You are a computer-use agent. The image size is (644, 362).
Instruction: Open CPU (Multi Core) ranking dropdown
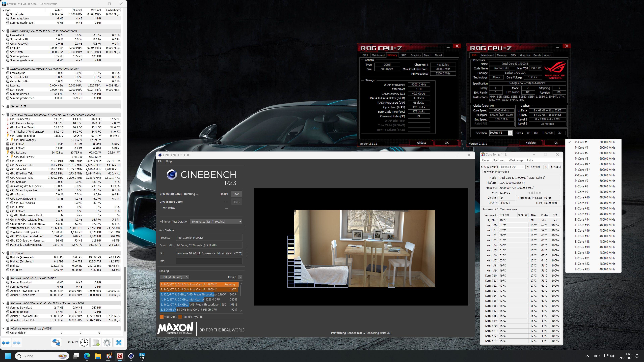[174, 277]
